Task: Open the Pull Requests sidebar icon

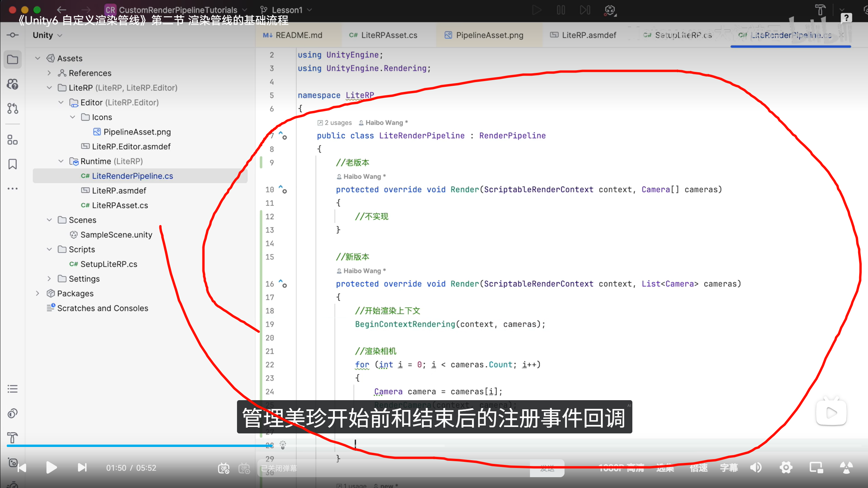Action: coord(13,109)
